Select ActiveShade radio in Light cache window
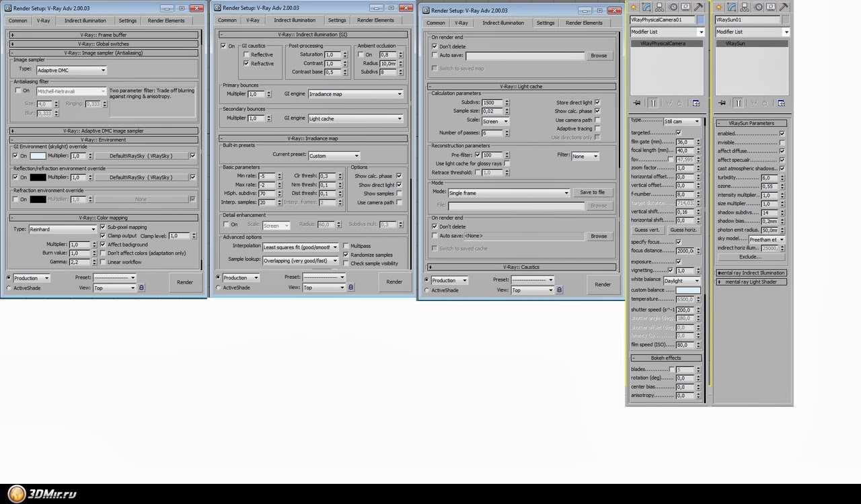This screenshot has height=504, width=861. (426, 290)
